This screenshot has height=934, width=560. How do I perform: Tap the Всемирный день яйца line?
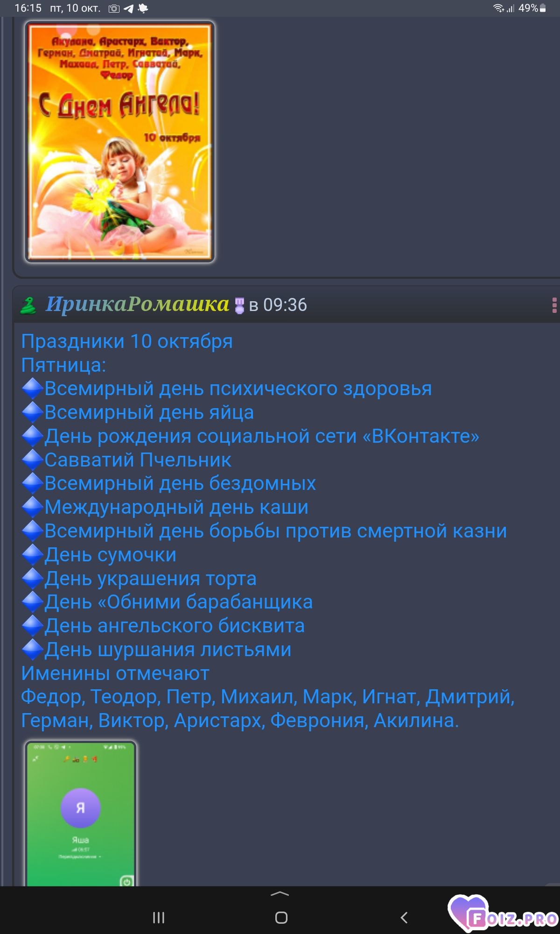click(149, 412)
